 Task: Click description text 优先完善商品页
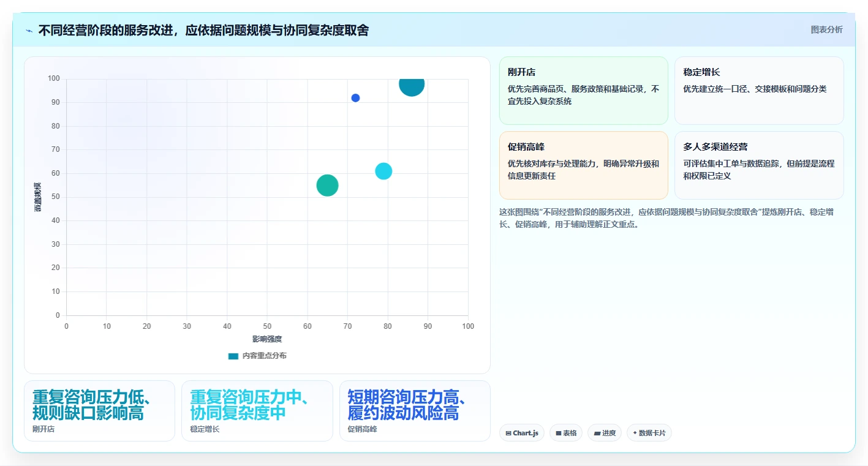tap(583, 95)
